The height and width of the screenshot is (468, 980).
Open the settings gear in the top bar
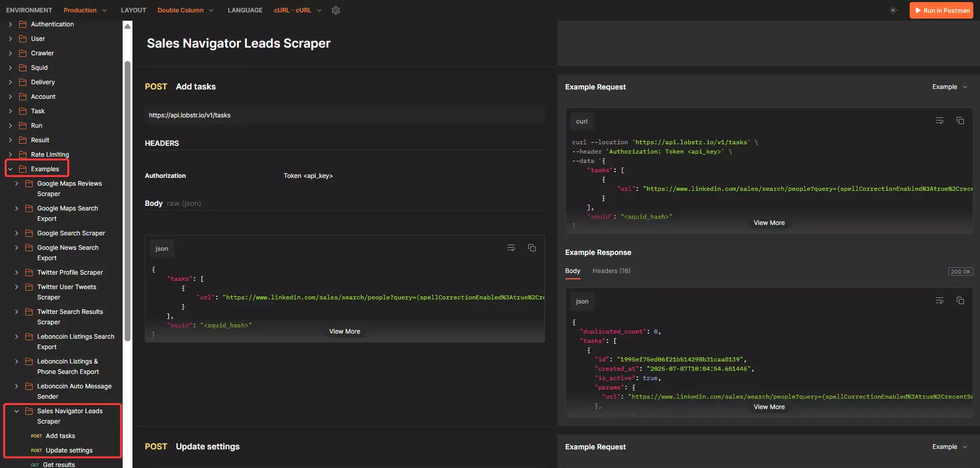tap(335, 10)
